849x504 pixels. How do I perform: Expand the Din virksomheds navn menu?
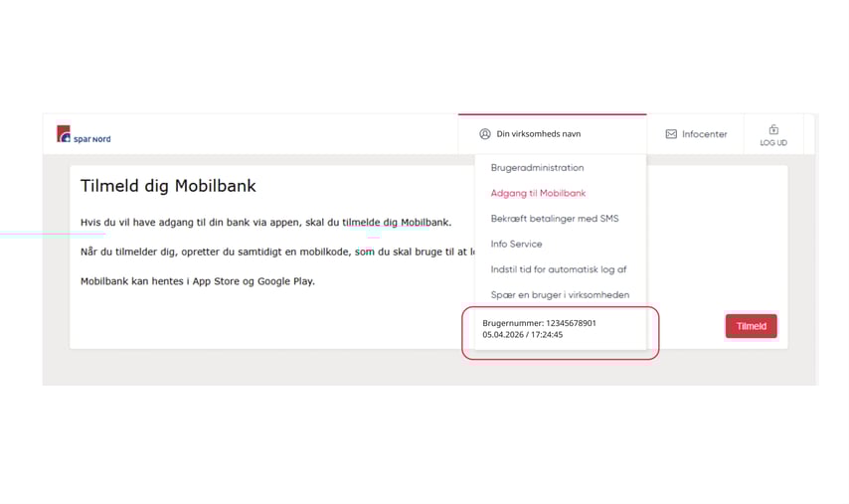538,134
